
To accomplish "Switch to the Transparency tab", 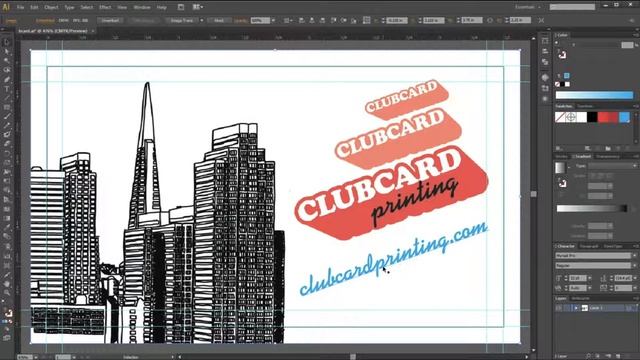I will point(608,156).
